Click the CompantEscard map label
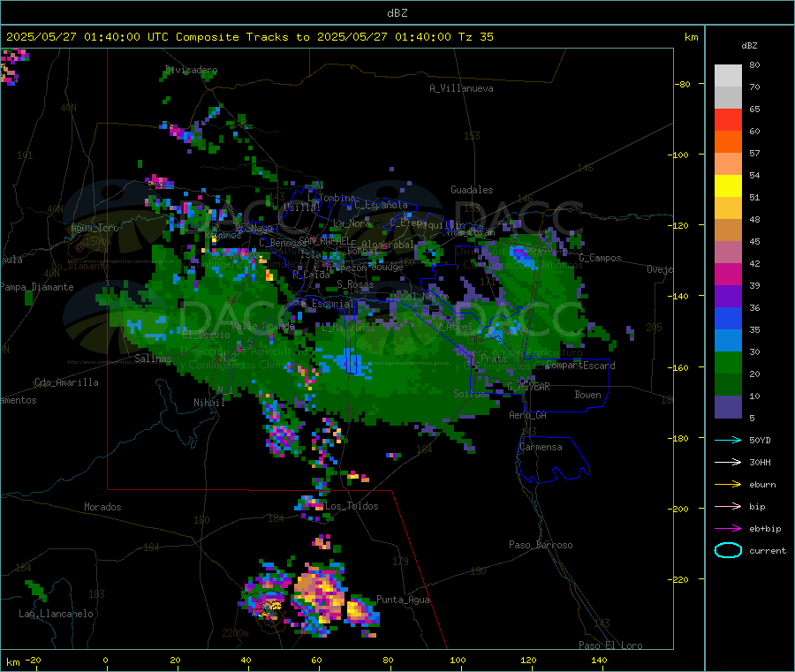This screenshot has height=672, width=795. [x=580, y=365]
